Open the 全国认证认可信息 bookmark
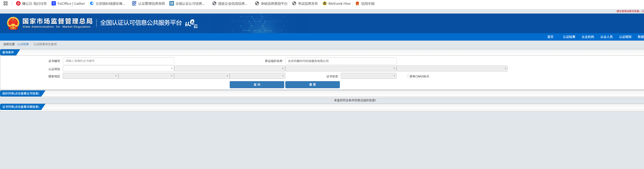The height and width of the screenshot is (169, 644). coord(187,4)
